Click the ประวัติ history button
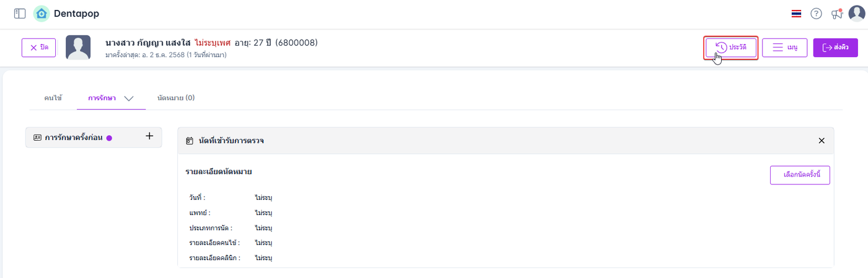The height and width of the screenshot is (278, 868). pos(731,48)
